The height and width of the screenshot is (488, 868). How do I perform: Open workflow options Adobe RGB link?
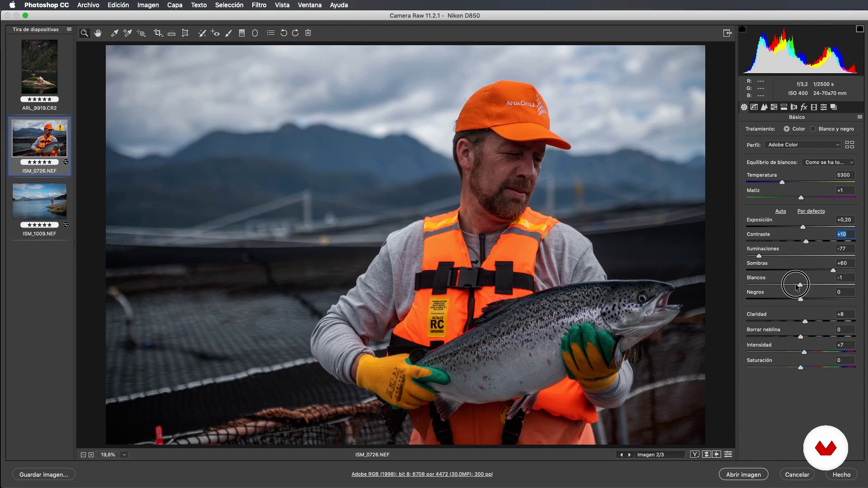[x=422, y=474]
